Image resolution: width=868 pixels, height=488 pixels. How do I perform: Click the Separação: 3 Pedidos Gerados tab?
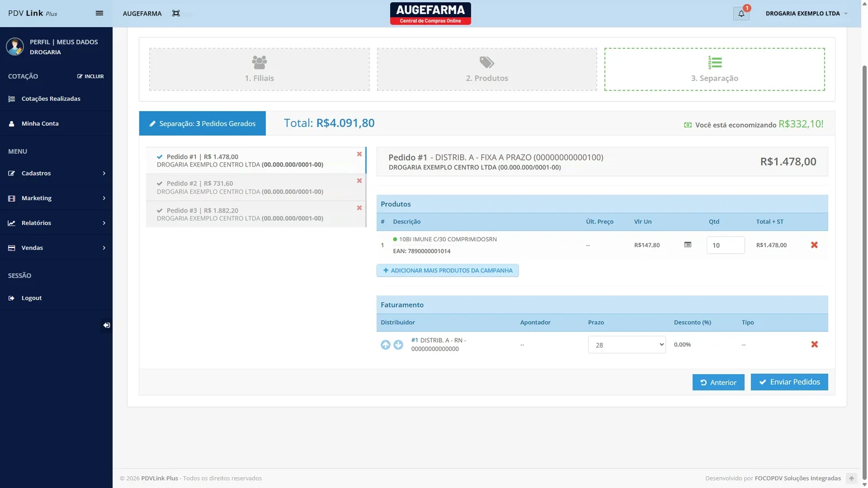(x=202, y=124)
